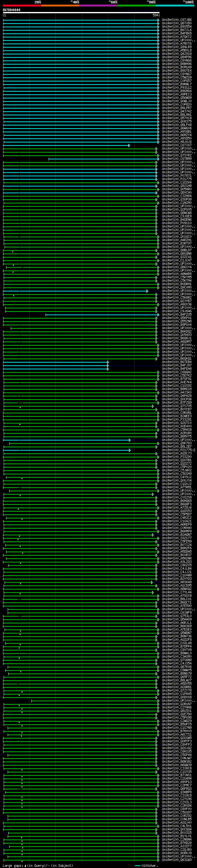Select hit label UniRef100_Q56WD9

click(177, 98)
